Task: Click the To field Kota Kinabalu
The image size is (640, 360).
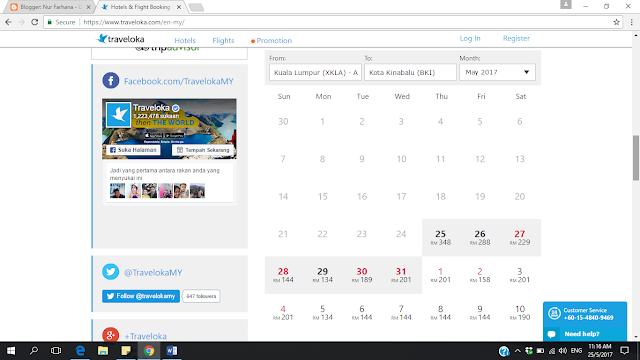Action: click(410, 72)
